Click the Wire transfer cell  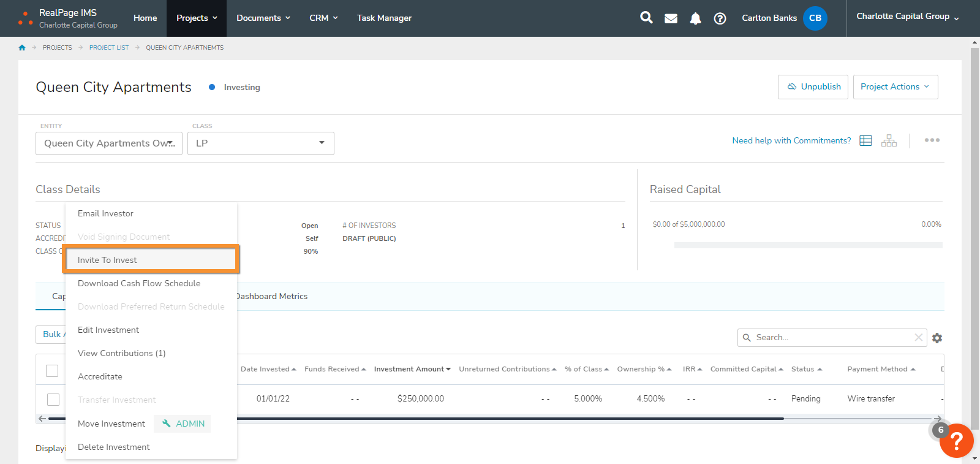tap(871, 398)
